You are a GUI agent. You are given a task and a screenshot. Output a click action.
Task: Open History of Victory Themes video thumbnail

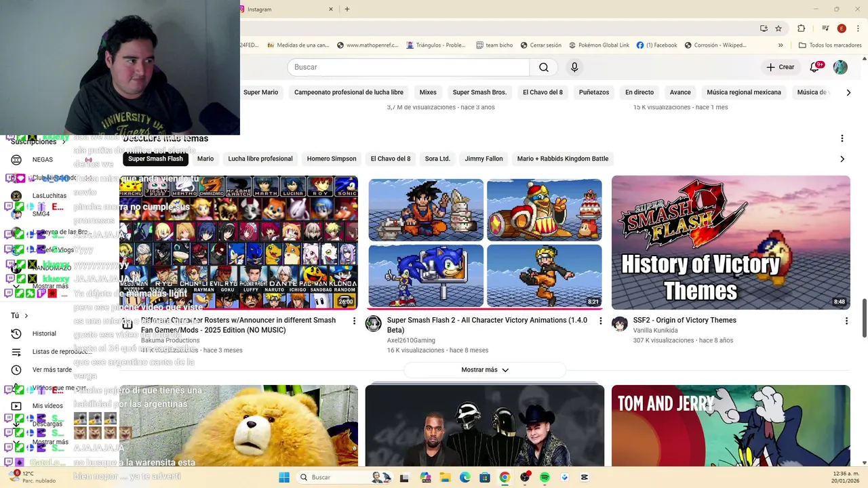tap(731, 243)
